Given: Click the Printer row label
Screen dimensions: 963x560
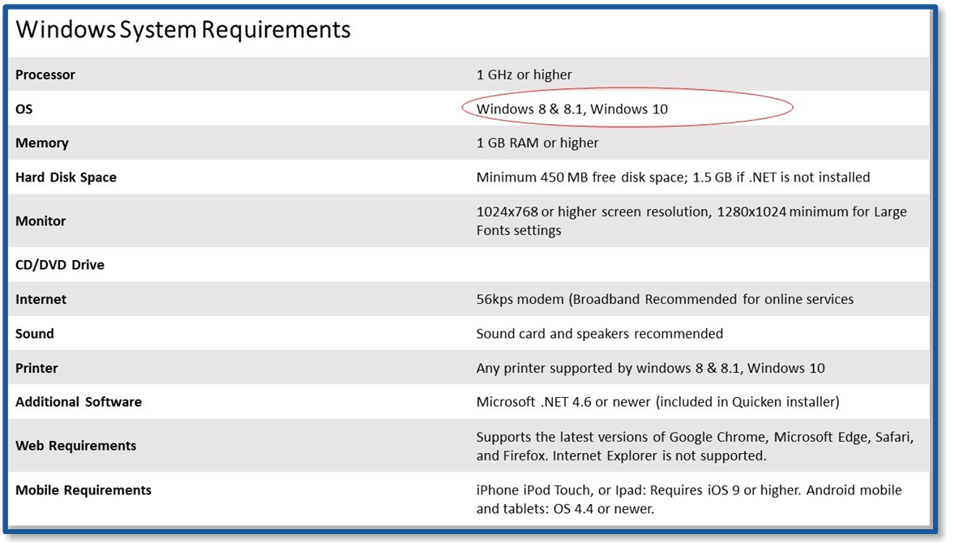Looking at the screenshot, I should [36, 368].
